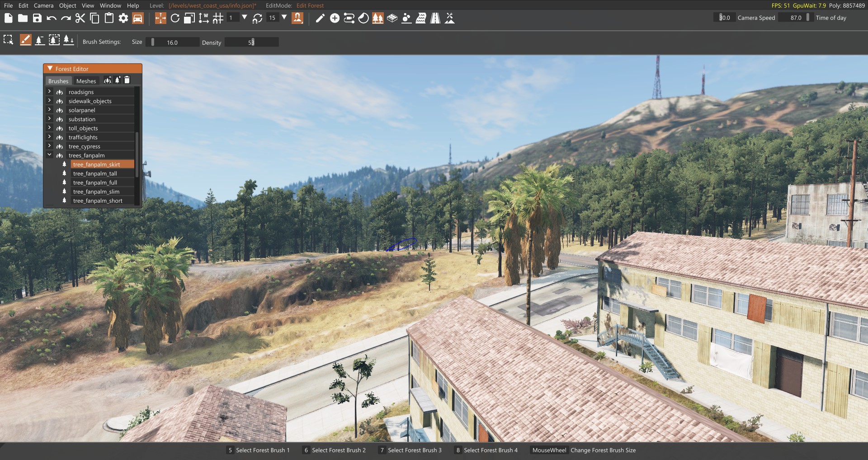Click the grid snap value field showing 1
Image resolution: width=868 pixels, height=460 pixels.
pyautogui.click(x=233, y=18)
